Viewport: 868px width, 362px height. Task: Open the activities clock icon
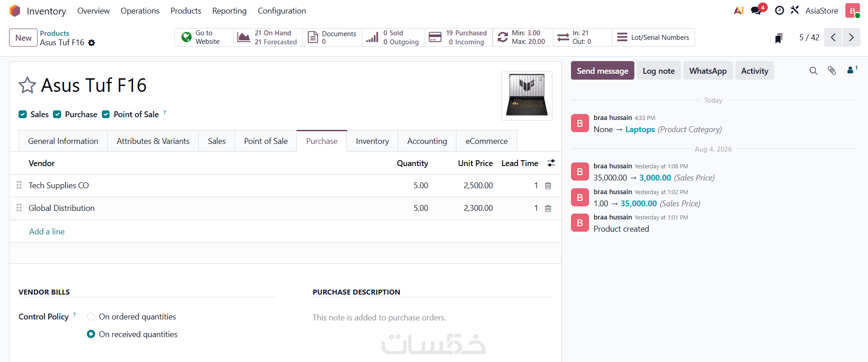[x=779, y=10]
